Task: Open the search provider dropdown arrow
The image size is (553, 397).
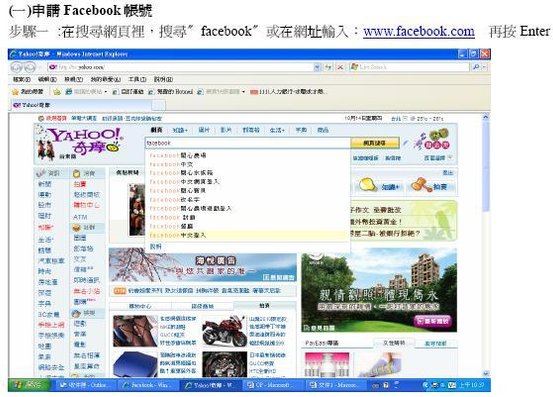Action: coord(485,67)
